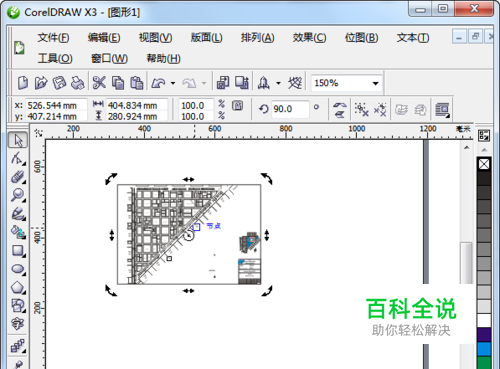Click the vertical scrollbar up arrow

(467, 147)
